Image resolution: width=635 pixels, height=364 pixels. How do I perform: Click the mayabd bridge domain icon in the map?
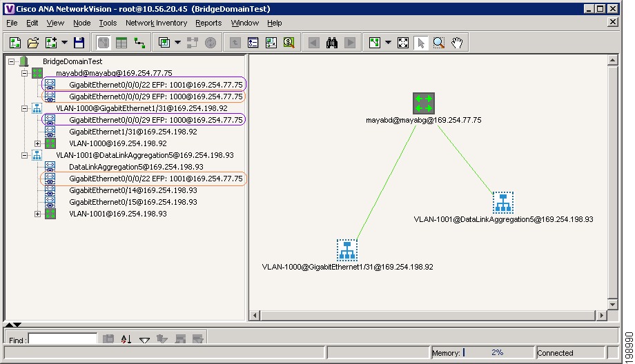(x=424, y=103)
